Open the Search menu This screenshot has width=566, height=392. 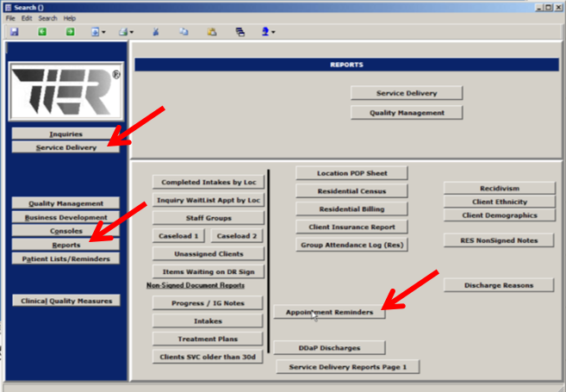(x=47, y=18)
